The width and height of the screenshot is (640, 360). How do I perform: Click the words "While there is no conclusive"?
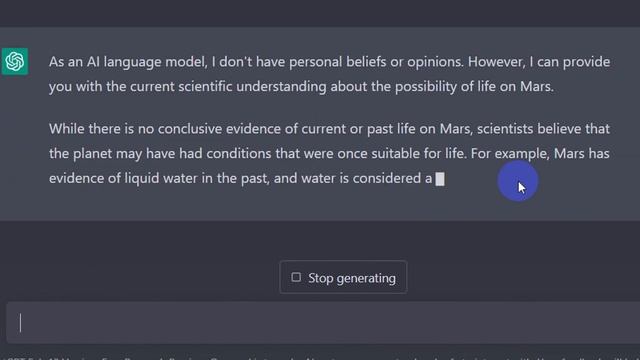(136, 129)
